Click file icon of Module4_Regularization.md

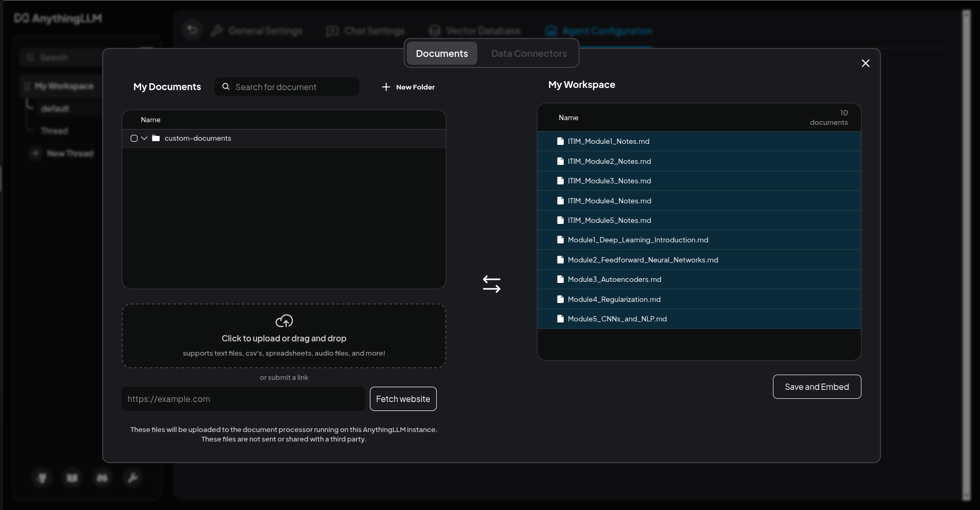561,299
